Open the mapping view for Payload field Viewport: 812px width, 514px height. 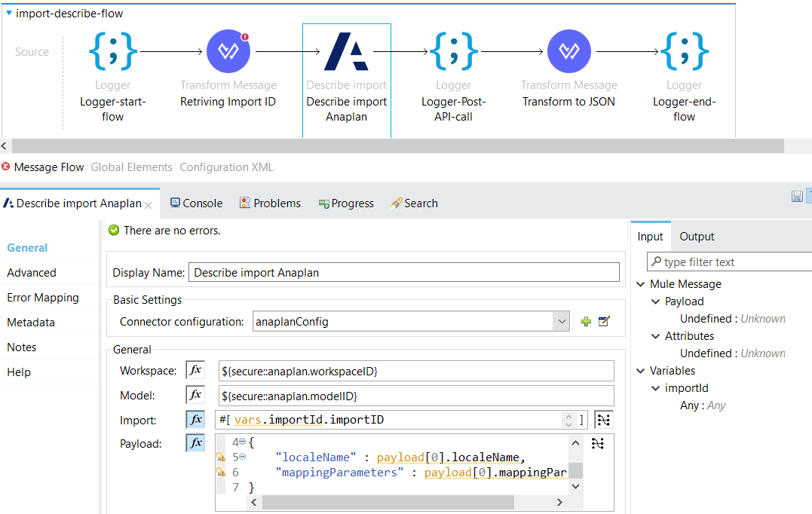coord(598,444)
